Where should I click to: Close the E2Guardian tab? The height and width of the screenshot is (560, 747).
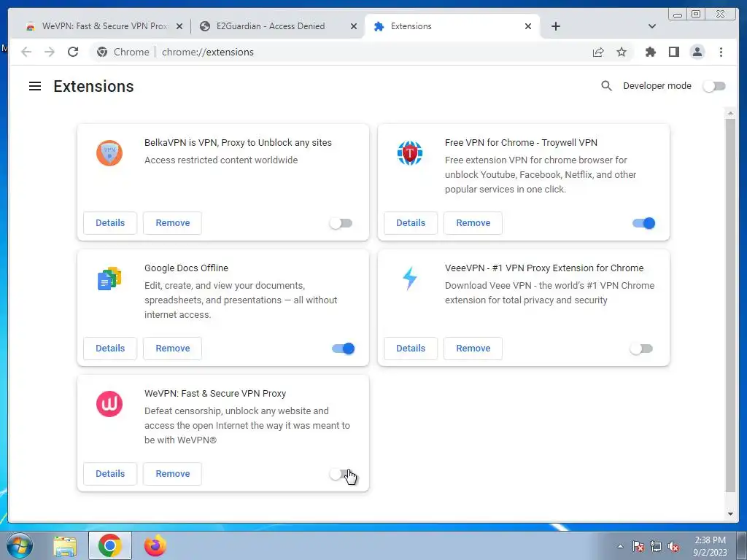tap(354, 27)
